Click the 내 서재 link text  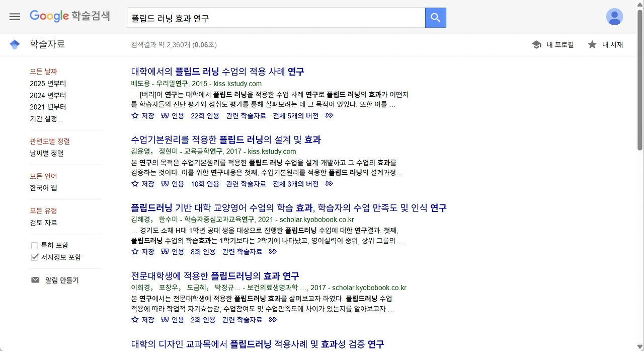(x=612, y=45)
